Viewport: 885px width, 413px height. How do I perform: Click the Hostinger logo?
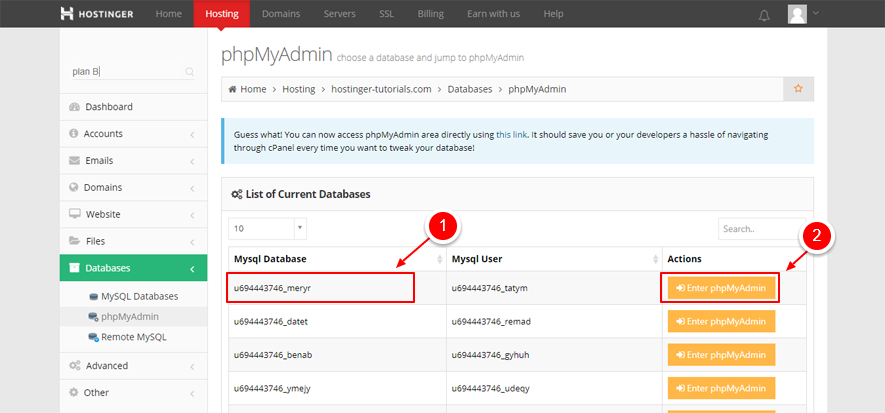coord(97,14)
